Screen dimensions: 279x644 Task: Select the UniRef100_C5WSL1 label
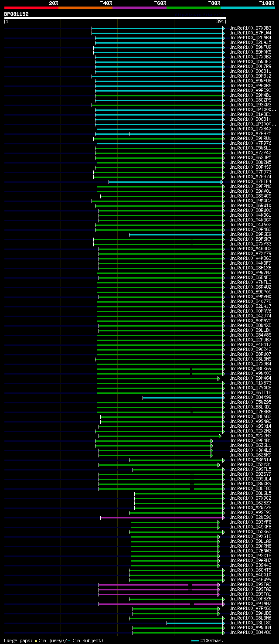click(x=250, y=148)
